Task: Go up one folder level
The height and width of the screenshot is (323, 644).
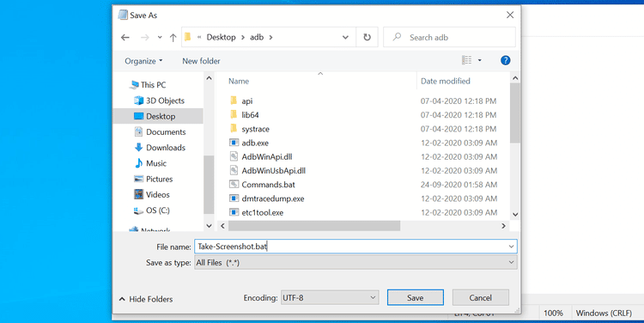Action: tap(173, 38)
